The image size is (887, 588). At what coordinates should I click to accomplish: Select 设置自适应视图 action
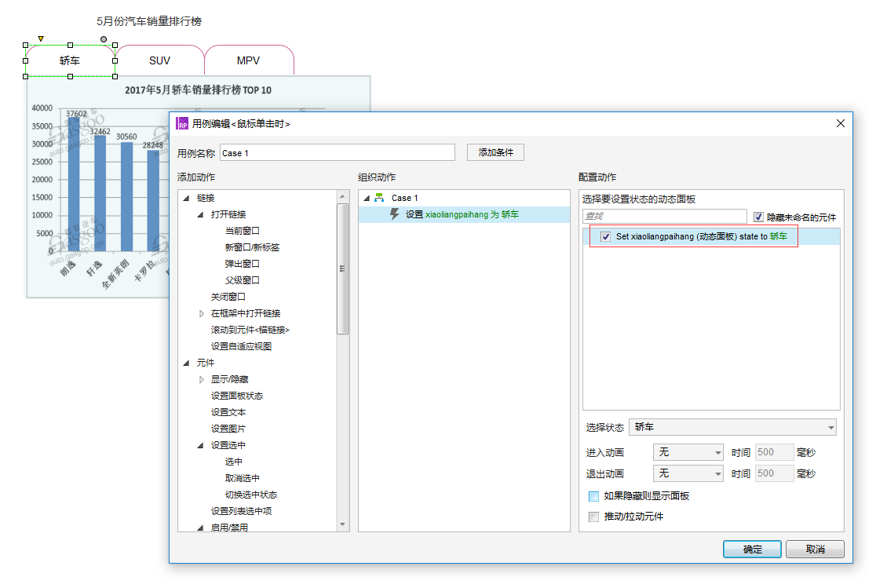tap(241, 346)
